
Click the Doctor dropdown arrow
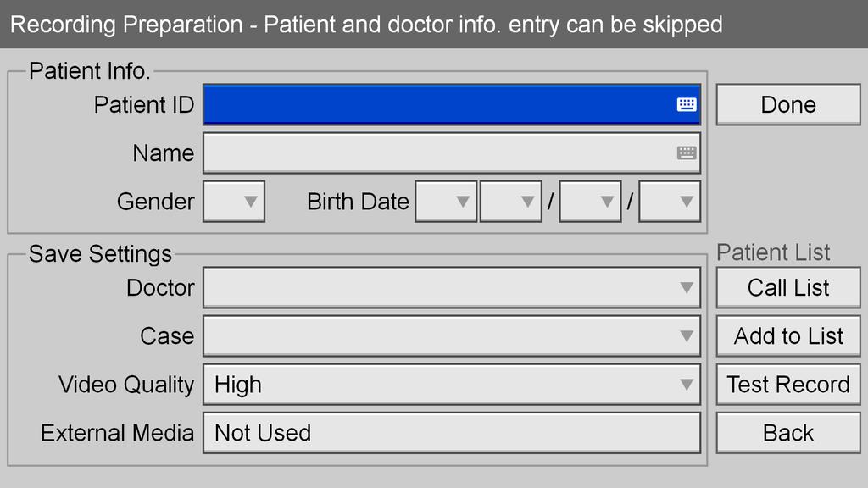click(687, 288)
